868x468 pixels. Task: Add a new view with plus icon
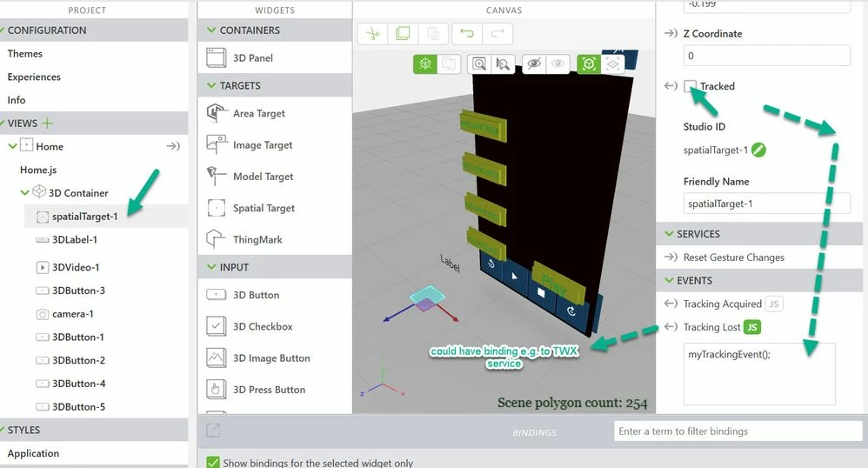[48, 123]
